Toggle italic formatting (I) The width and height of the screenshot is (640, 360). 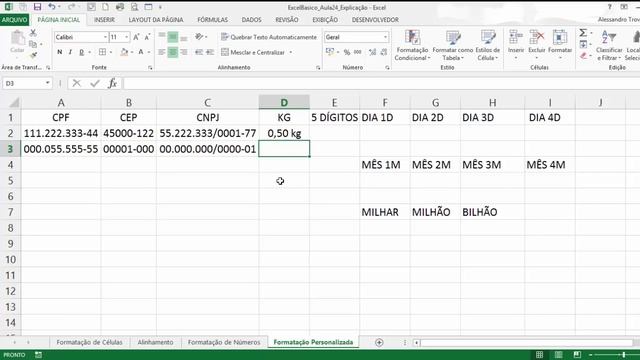pyautogui.click(x=70, y=52)
